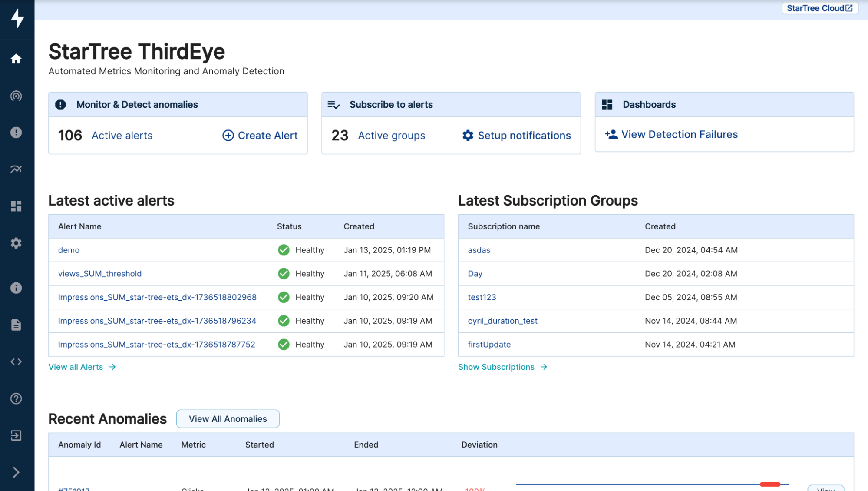The image size is (868, 491).
Task: Open View Detection Failures link
Action: click(671, 135)
